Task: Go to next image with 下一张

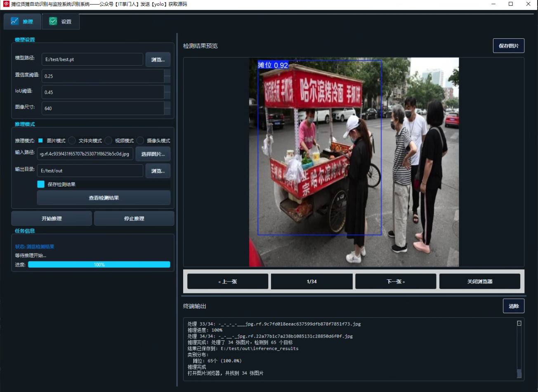Action: 396,281
